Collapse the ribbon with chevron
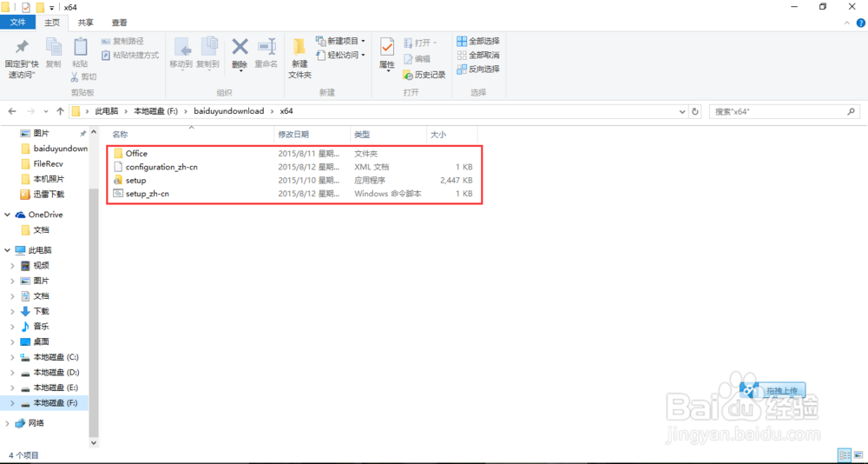The height and width of the screenshot is (464, 868). pyautogui.click(x=846, y=23)
